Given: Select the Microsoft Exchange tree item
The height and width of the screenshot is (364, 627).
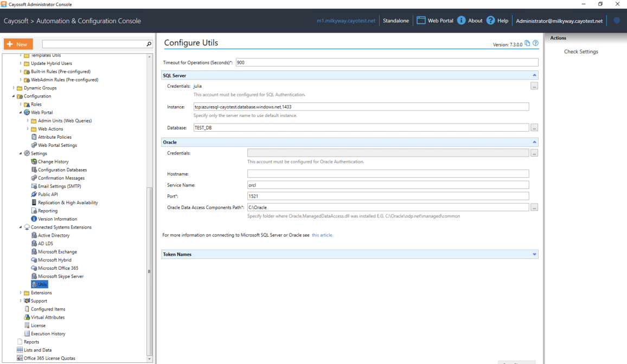Looking at the screenshot, I should 57,251.
